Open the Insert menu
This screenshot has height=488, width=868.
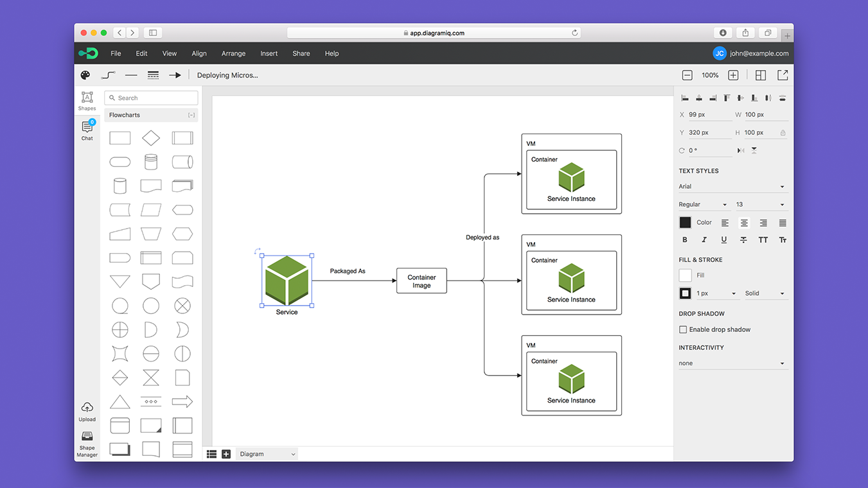pyautogui.click(x=269, y=53)
